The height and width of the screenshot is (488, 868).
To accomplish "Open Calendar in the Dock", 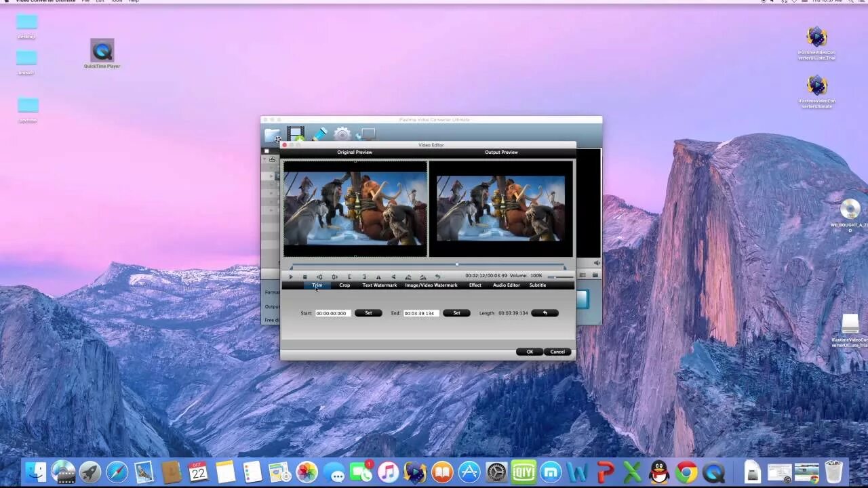I will click(198, 472).
